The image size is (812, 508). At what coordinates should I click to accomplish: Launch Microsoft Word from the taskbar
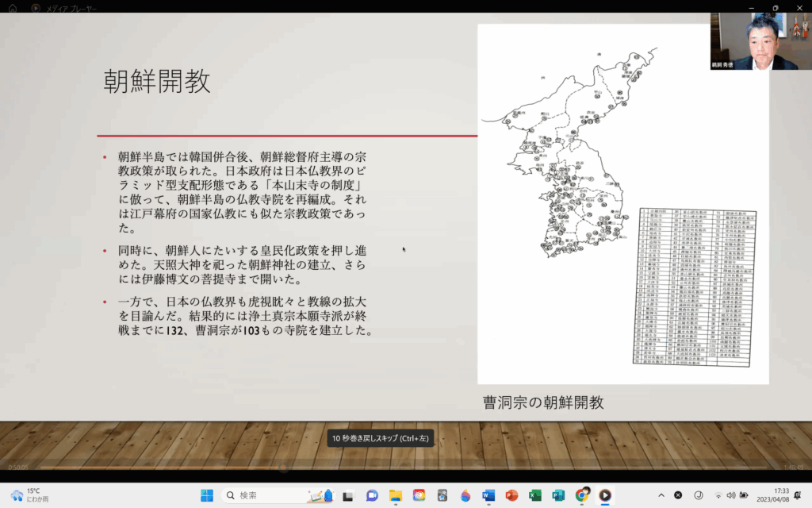point(488,495)
